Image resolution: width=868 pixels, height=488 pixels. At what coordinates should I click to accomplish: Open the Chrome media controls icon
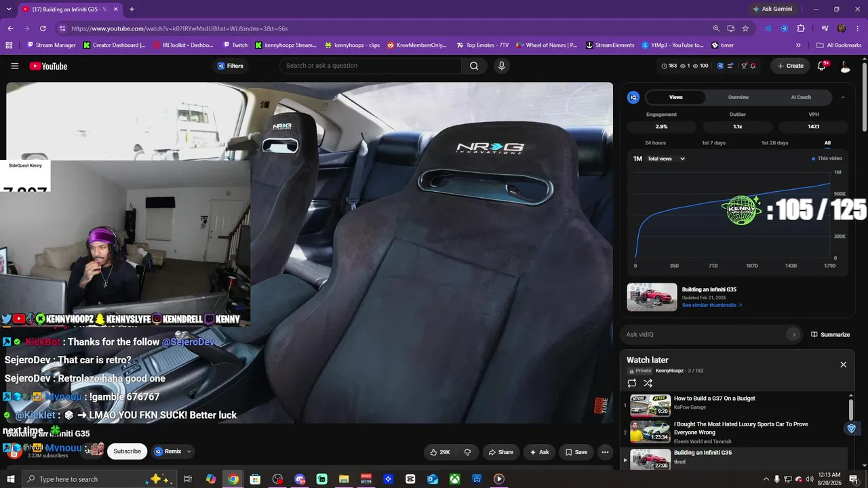tap(825, 28)
